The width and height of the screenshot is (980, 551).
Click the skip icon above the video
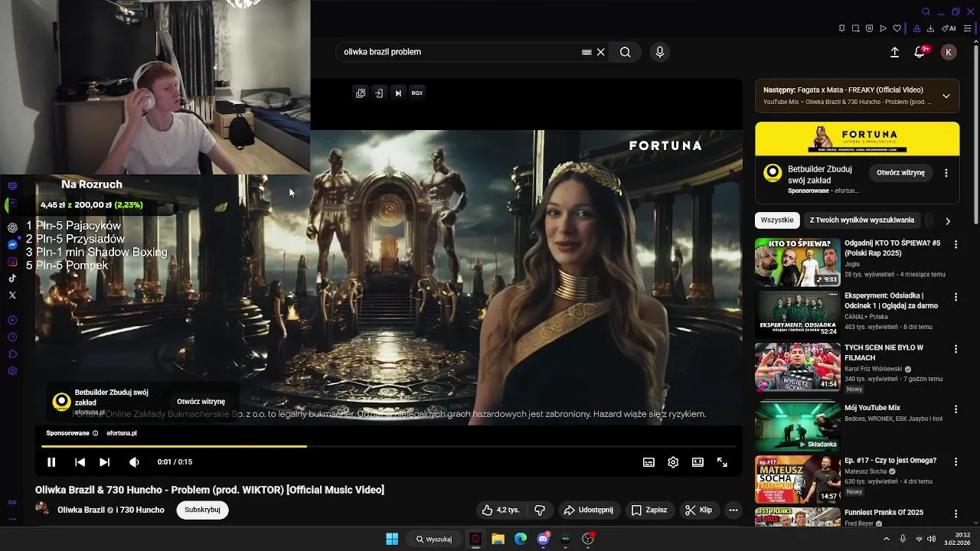(x=398, y=93)
